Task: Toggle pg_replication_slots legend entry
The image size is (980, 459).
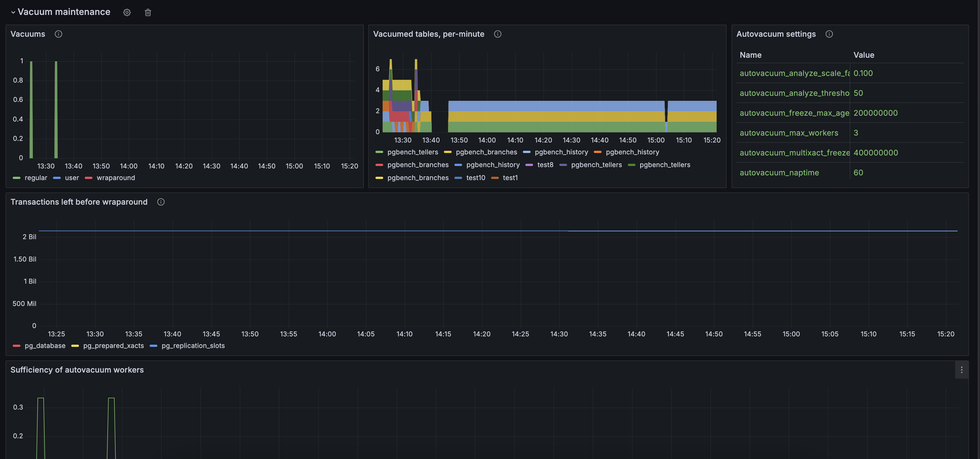Action: [x=193, y=345]
